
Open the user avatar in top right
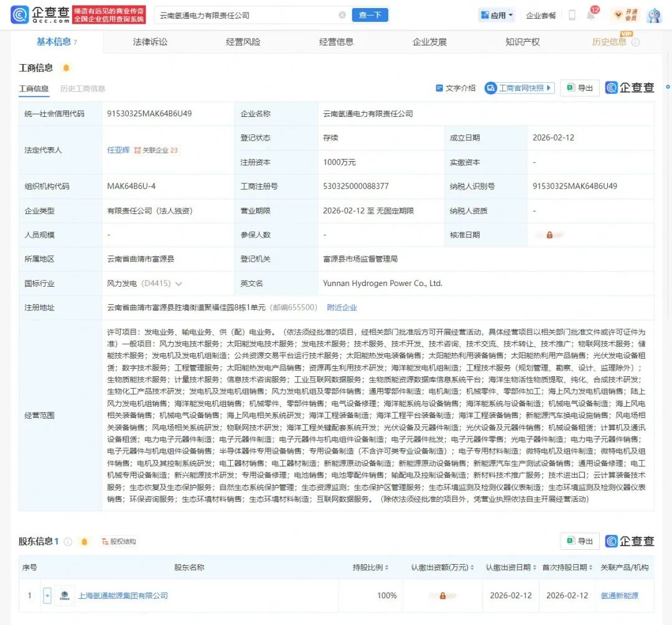653,15
